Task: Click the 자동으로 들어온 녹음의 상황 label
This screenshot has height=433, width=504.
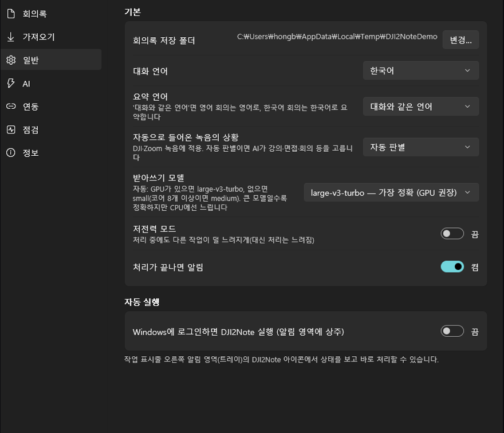Action: point(186,137)
